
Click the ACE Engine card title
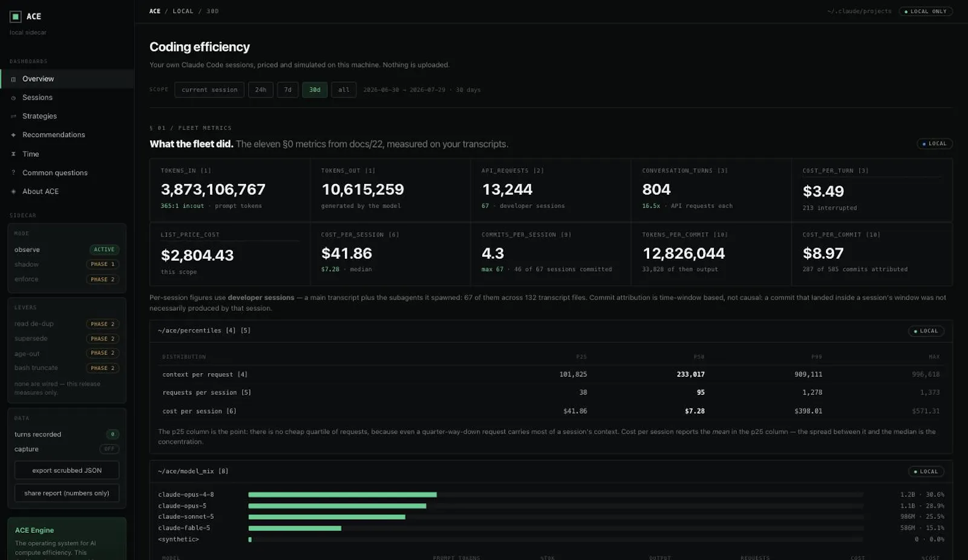[x=34, y=530]
